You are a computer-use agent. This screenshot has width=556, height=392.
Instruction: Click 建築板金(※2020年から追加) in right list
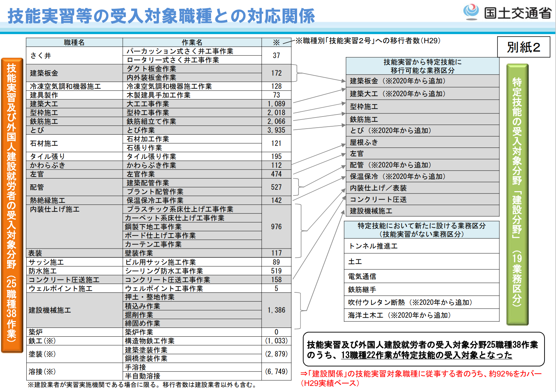coord(422,81)
